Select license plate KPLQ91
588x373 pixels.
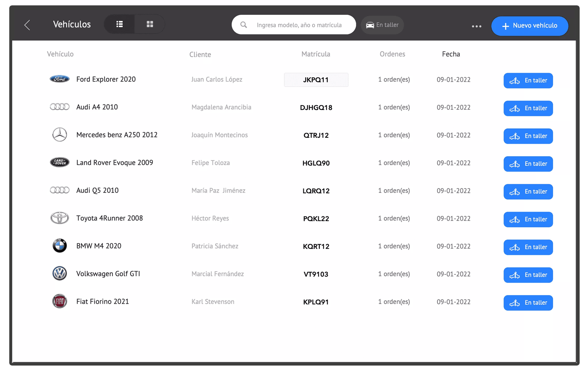(316, 302)
